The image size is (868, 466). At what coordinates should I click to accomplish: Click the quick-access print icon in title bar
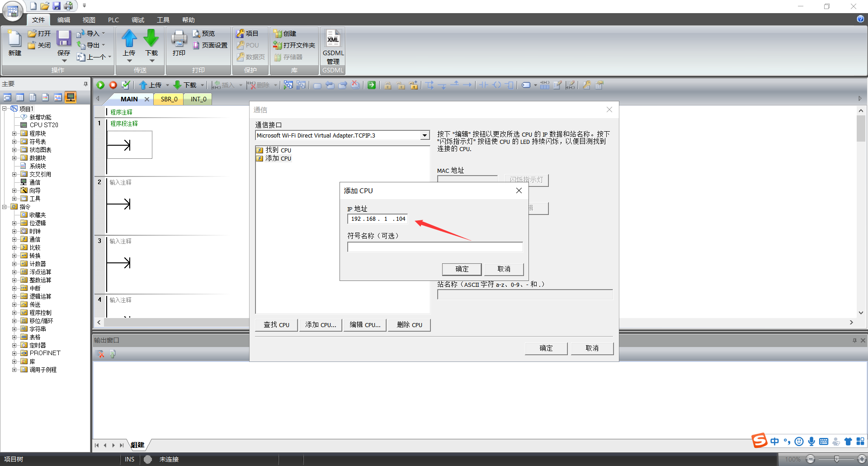click(68, 6)
